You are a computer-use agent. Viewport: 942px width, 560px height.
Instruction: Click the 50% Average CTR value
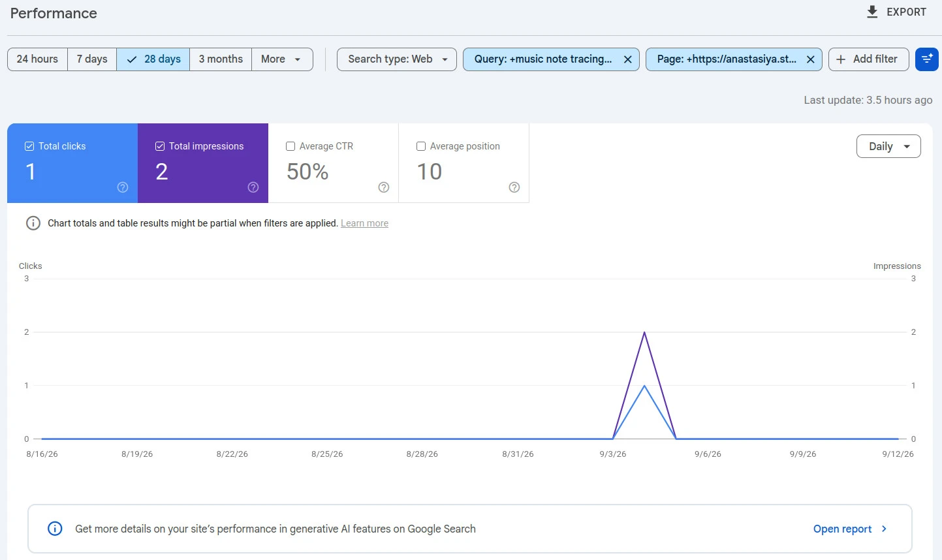[x=307, y=172]
